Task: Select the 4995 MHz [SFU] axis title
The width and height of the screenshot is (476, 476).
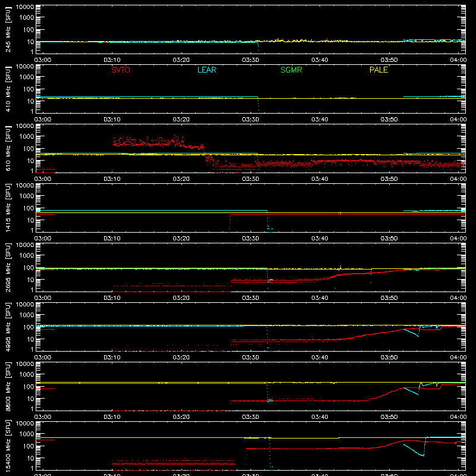Action: point(8,327)
